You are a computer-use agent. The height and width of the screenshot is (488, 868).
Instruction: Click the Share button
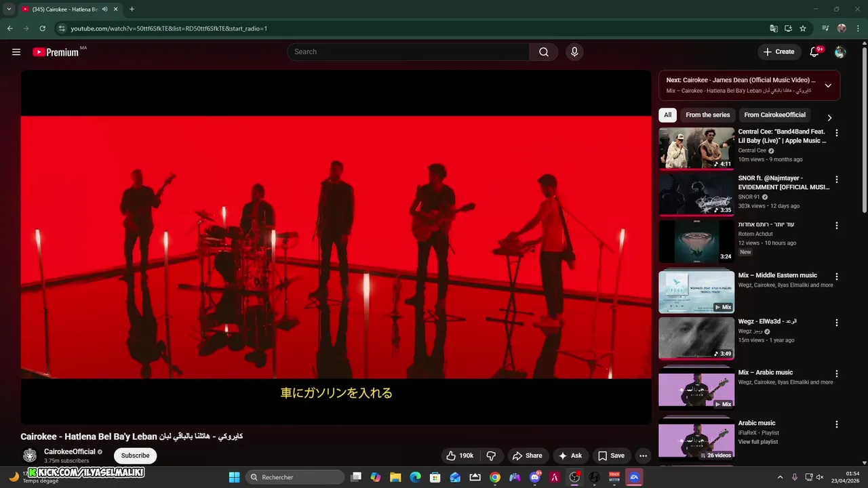(527, 455)
